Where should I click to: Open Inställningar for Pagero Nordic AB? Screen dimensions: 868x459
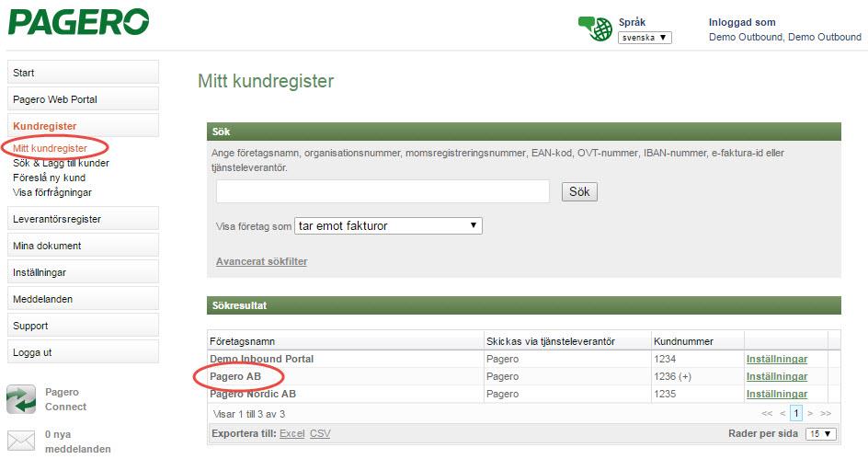pyautogui.click(x=777, y=394)
